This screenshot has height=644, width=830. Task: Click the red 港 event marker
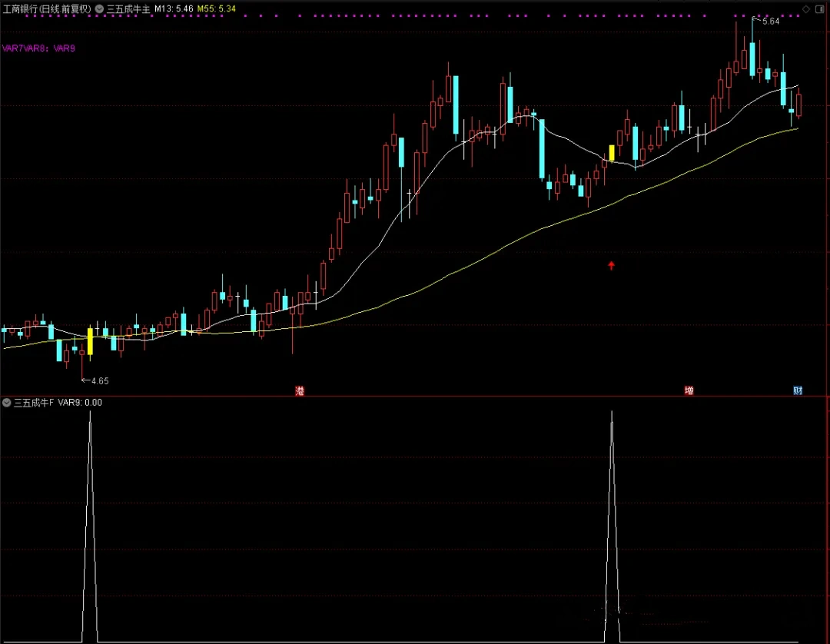pos(300,390)
